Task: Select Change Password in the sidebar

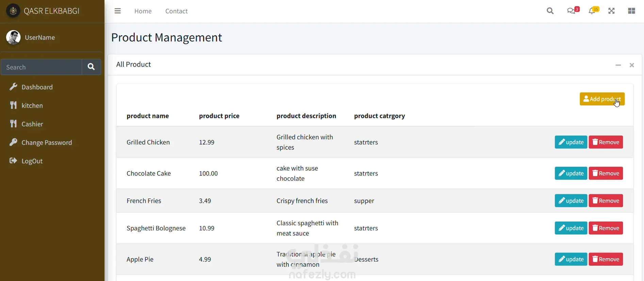Action: coord(47,143)
